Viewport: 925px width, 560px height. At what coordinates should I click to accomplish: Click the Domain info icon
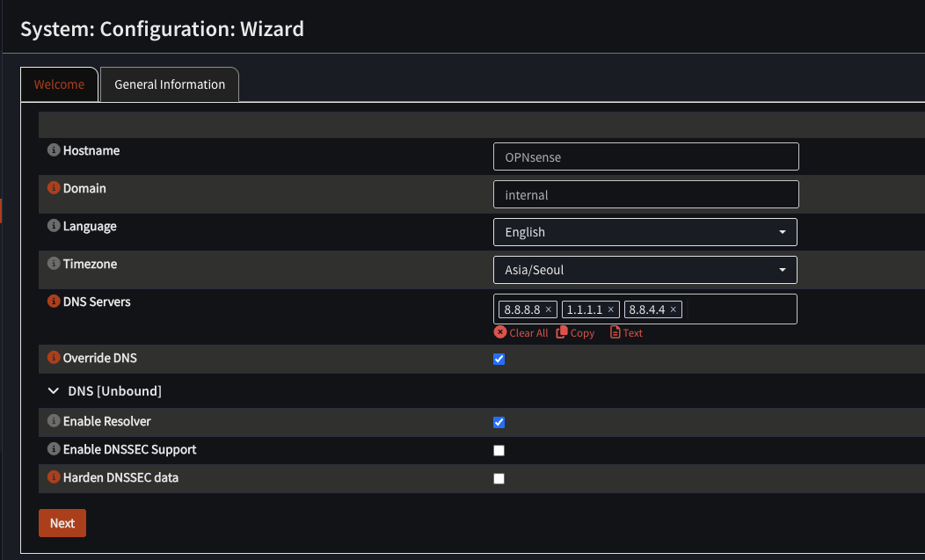54,187
